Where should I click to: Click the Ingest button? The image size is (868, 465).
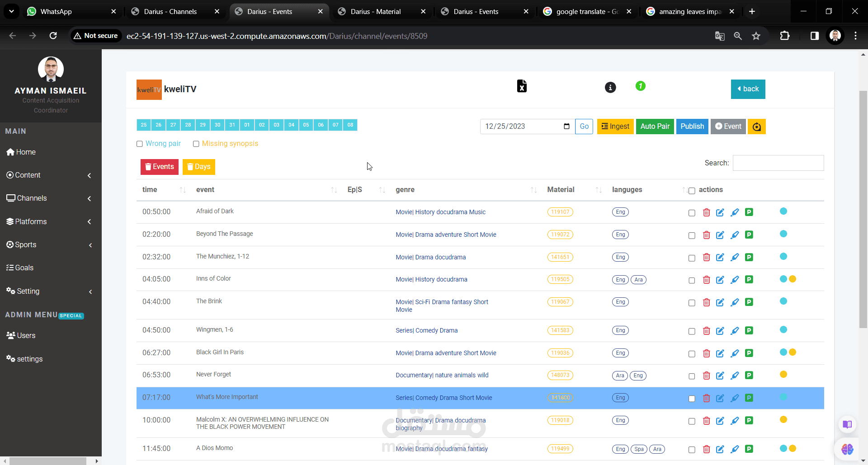615,127
